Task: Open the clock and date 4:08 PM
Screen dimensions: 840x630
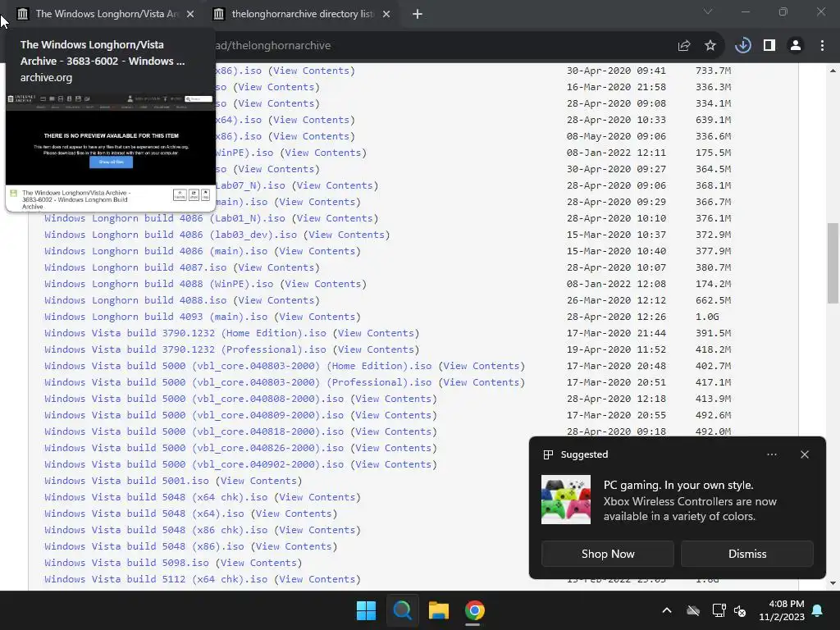Action: (x=782, y=610)
